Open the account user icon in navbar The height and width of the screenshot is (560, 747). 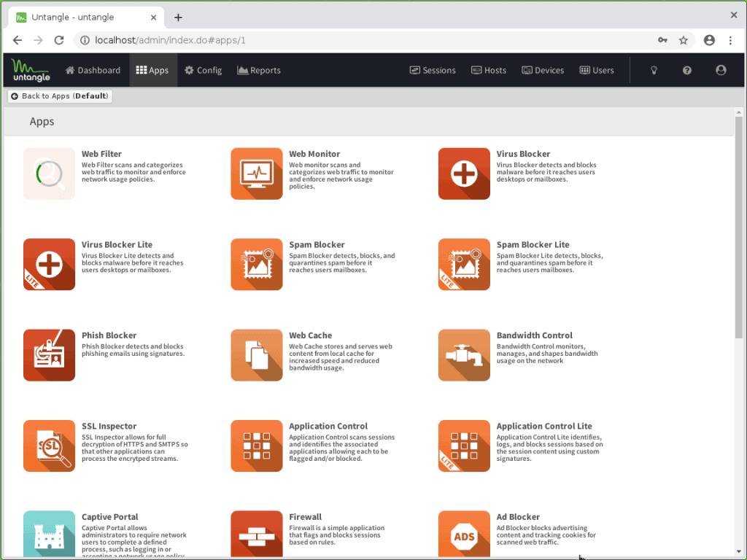pos(721,70)
